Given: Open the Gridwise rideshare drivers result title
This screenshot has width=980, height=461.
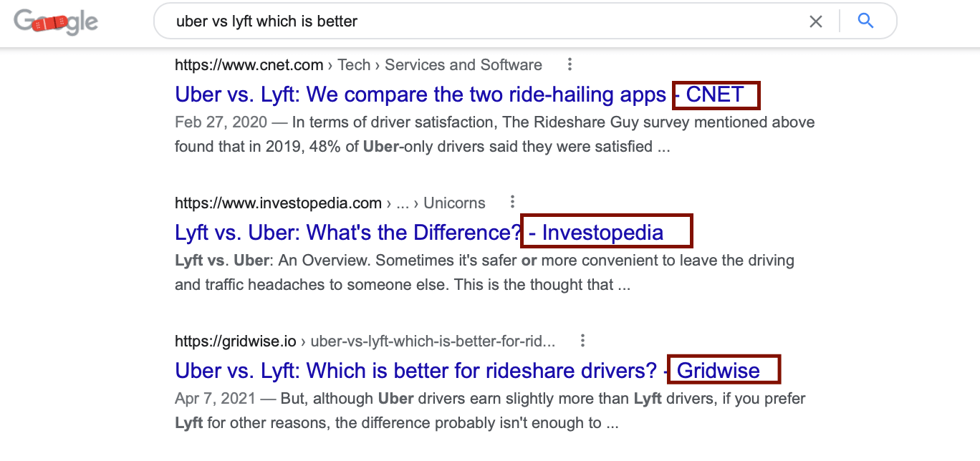Looking at the screenshot, I should pyautogui.click(x=415, y=371).
